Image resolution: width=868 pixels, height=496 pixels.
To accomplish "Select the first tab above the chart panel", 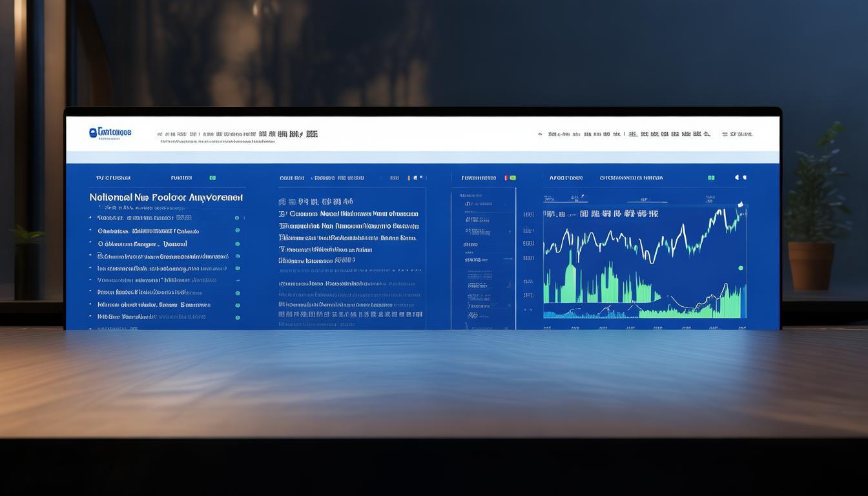I will (x=566, y=178).
